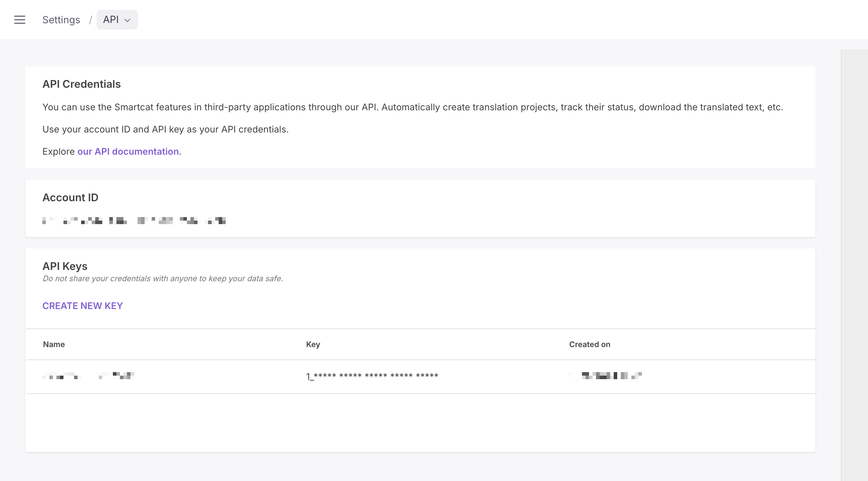
Task: Click the API key name cell
Action: (x=88, y=376)
